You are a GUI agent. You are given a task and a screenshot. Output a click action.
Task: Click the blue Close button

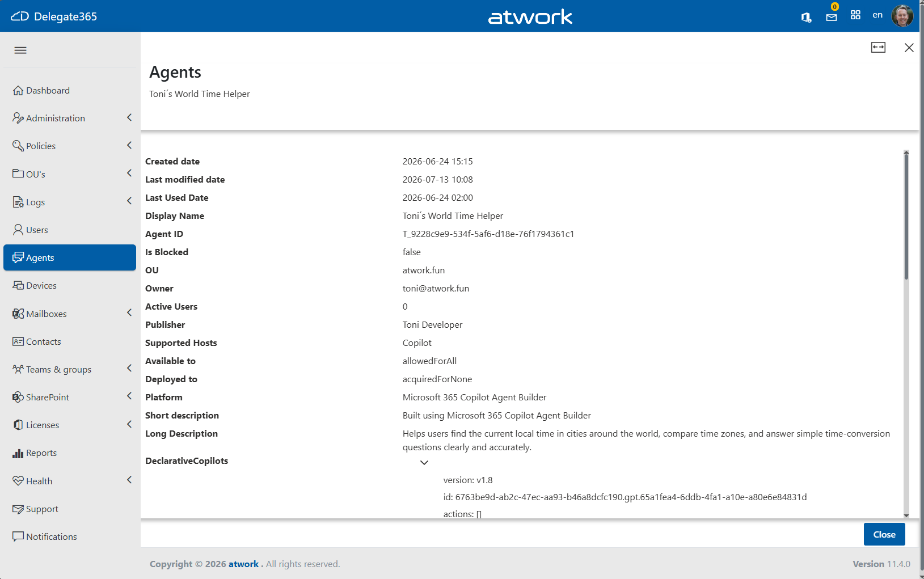884,534
